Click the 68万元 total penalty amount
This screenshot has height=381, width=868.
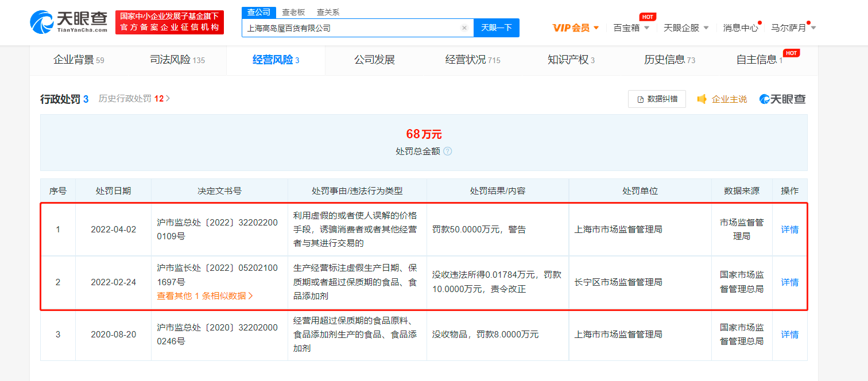(x=424, y=134)
